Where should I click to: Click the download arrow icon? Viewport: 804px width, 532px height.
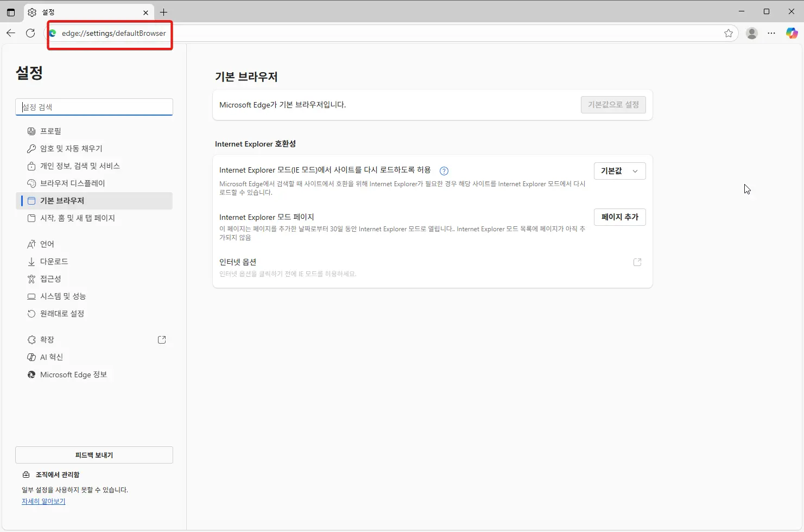31,261
